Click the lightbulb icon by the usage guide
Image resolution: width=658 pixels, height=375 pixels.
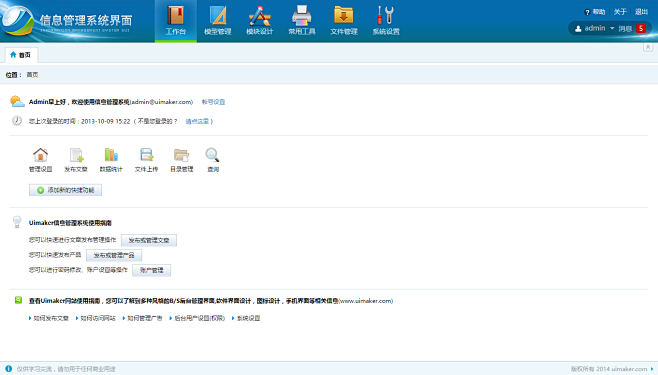pos(17,221)
